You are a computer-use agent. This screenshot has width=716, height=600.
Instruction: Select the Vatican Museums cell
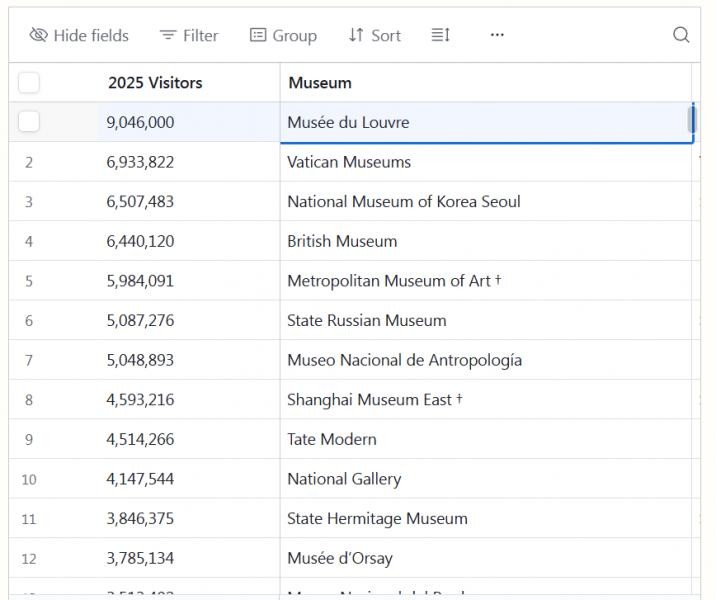pos(349,162)
